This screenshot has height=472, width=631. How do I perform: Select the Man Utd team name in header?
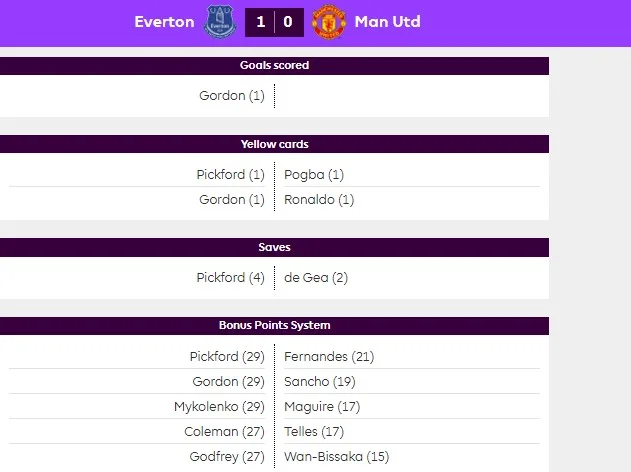click(387, 21)
